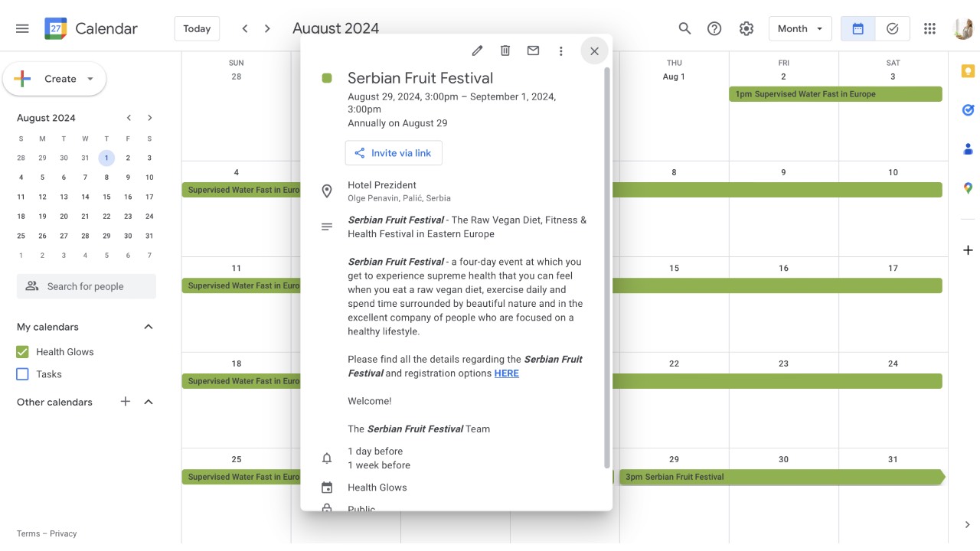Open Contacts from the right sidebar
The height and width of the screenshot is (551, 980).
point(967,148)
